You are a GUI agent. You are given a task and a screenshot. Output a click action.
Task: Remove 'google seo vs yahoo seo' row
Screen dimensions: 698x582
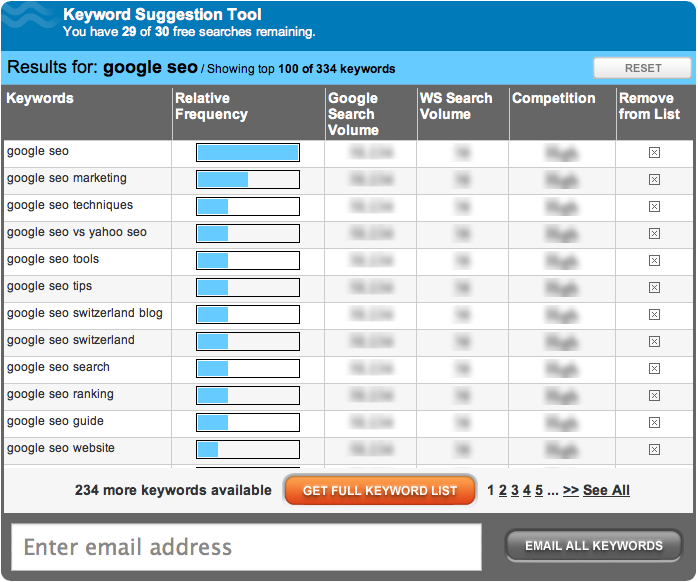pyautogui.click(x=654, y=233)
